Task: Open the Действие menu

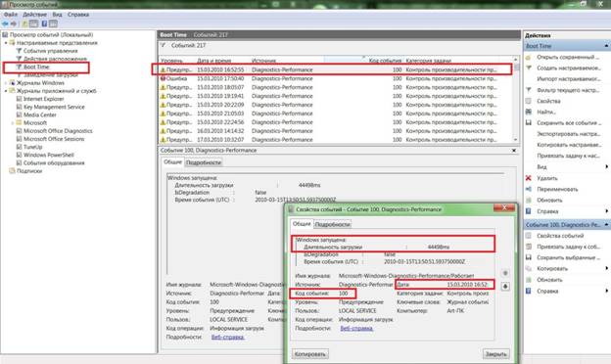Action: tap(34, 15)
